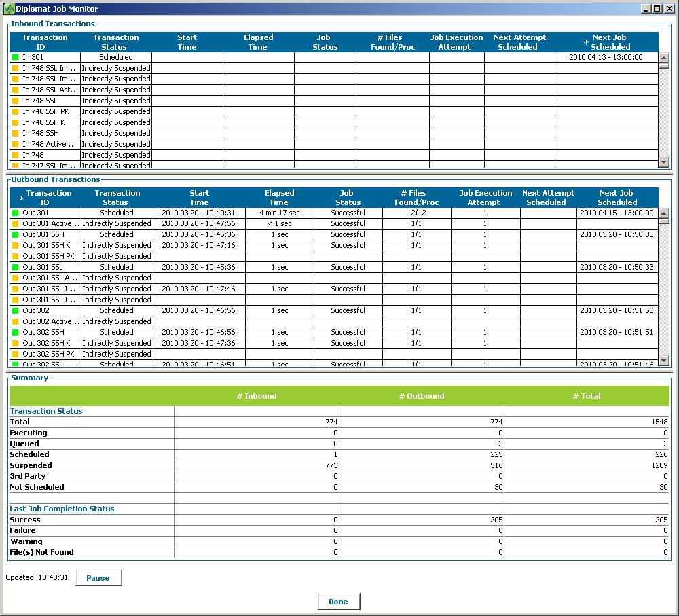Click yellow status icon beside Out 301 SSH K
This screenshot has height=616, width=679.
[16, 246]
